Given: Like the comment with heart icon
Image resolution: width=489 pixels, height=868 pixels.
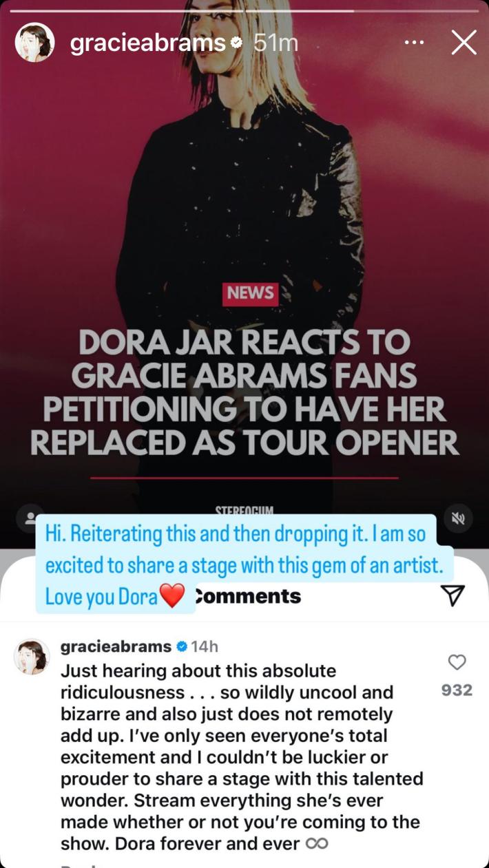Looking at the screenshot, I should [x=457, y=662].
